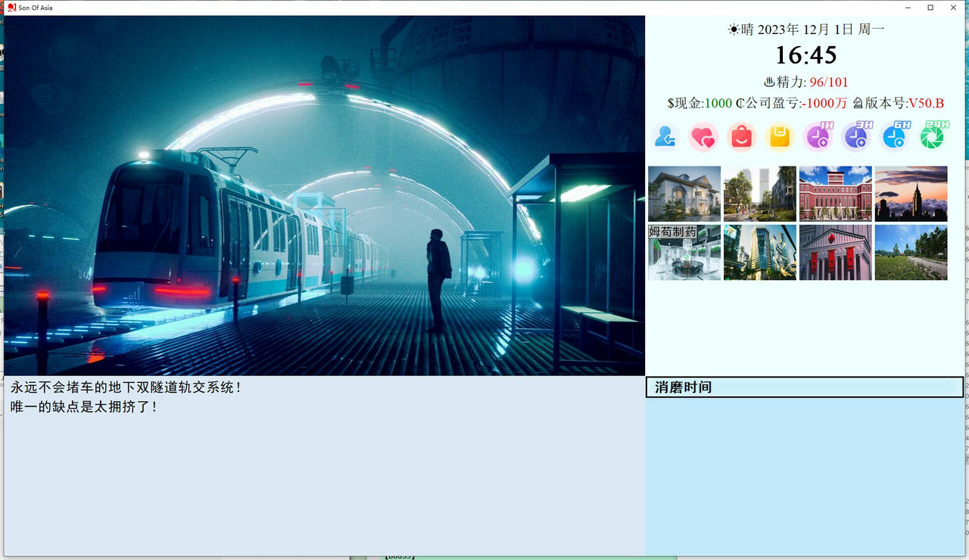
Task: Open the 姆荷制药 pharmaceutical location
Action: click(x=684, y=251)
